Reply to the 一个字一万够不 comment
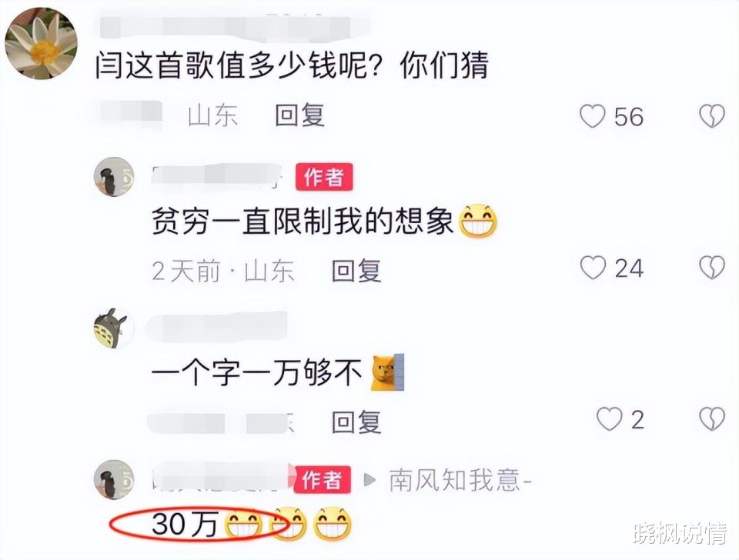Image resolution: width=739 pixels, height=560 pixels. click(x=356, y=422)
